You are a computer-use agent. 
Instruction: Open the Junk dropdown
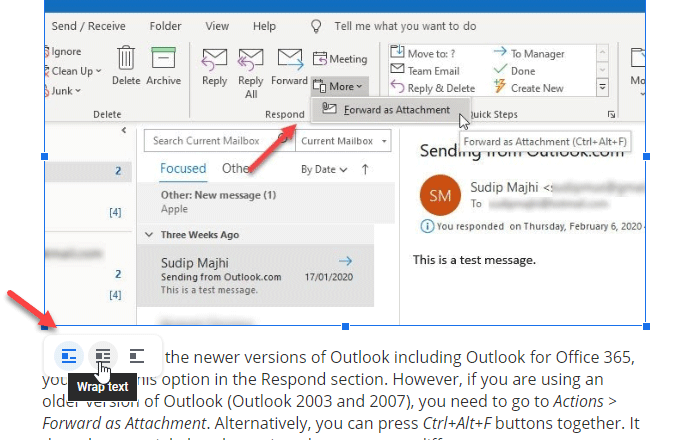pos(63,91)
